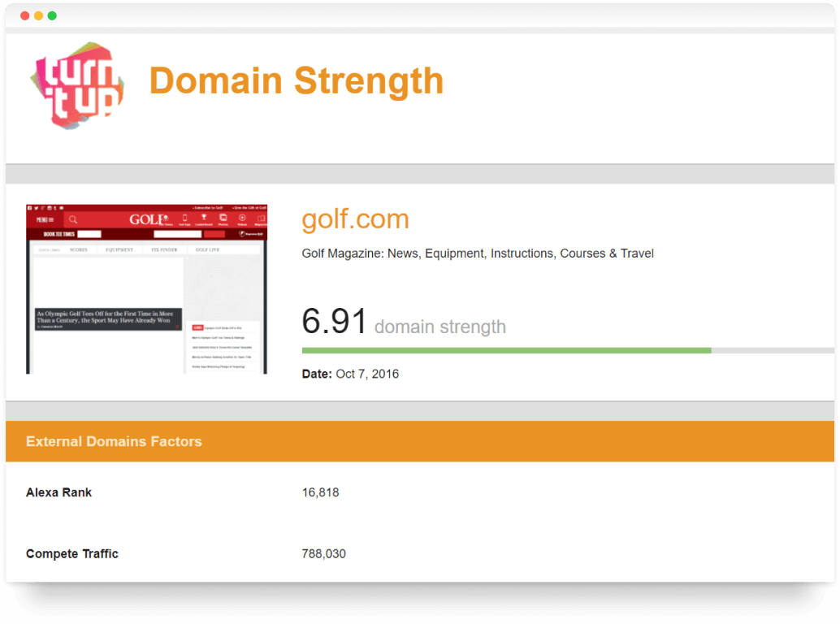Click the SCORES tab in golf.com thumbnail
Viewport: 840px width, 624px height.
click(x=79, y=249)
